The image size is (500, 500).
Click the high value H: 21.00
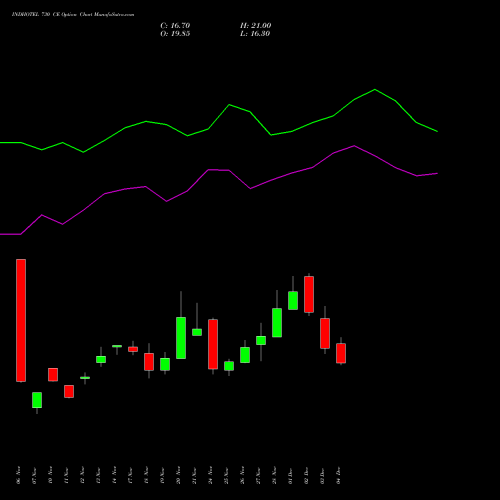tap(255, 26)
